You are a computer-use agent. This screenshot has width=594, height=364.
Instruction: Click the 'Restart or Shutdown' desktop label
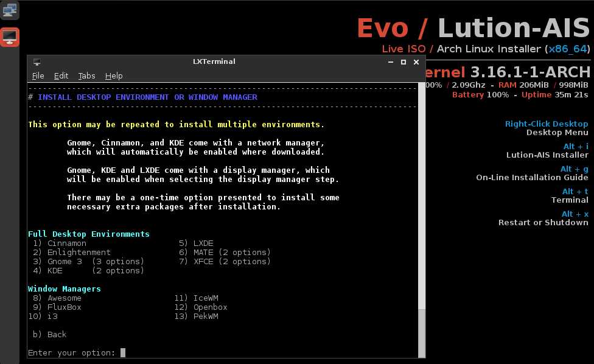(543, 222)
